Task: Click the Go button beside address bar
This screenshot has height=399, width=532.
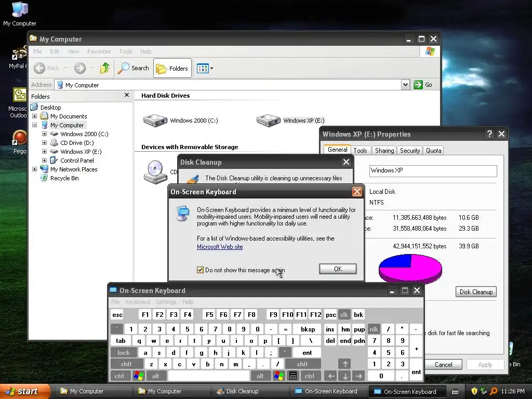Action: coord(423,85)
